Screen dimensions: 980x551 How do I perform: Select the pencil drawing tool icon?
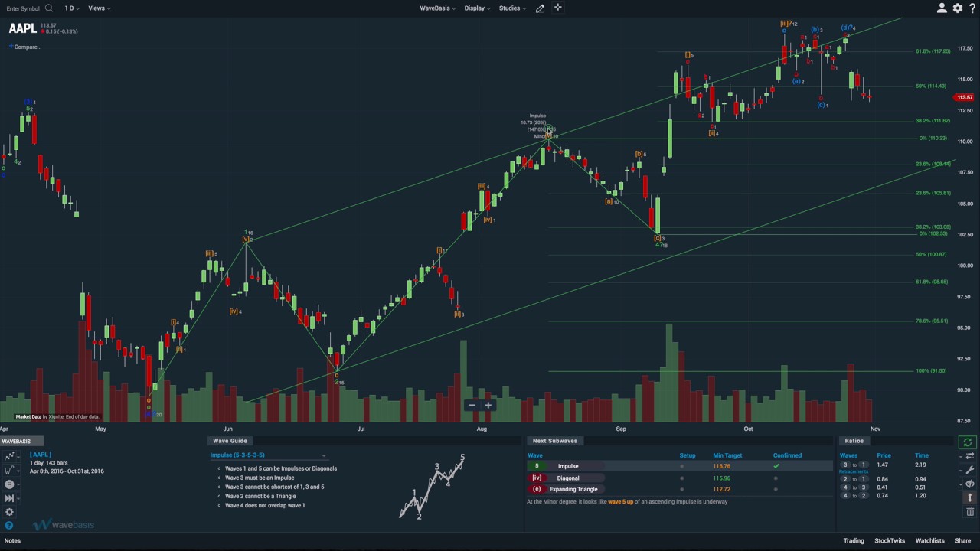[x=540, y=8]
